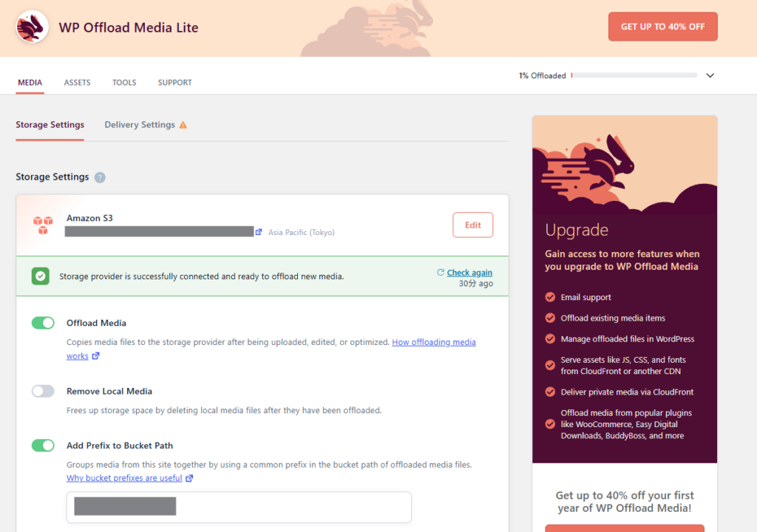
Task: Enable the Remove Local Media toggle
Action: click(x=43, y=391)
